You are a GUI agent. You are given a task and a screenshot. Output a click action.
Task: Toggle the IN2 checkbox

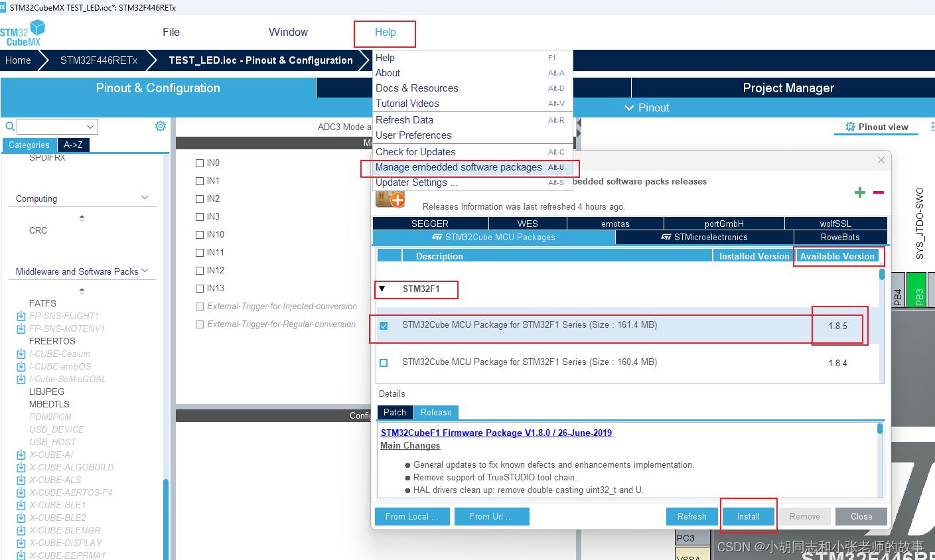[x=200, y=198]
